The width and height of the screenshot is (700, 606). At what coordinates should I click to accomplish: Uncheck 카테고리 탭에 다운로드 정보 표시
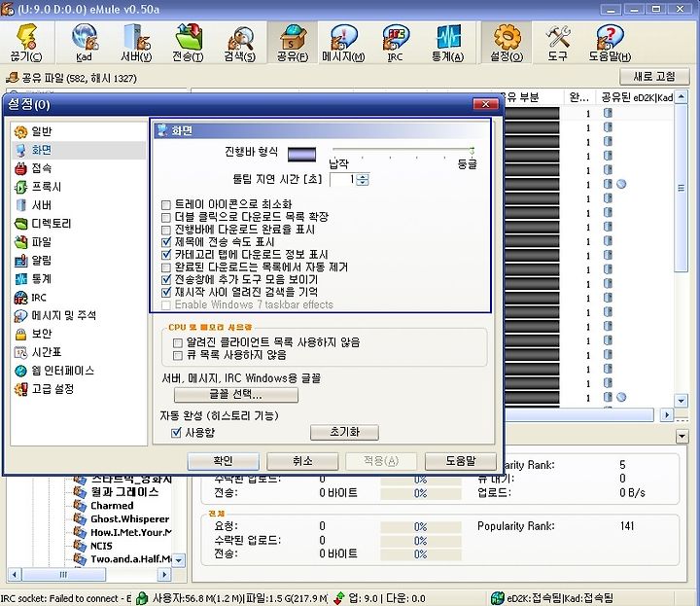coord(166,255)
